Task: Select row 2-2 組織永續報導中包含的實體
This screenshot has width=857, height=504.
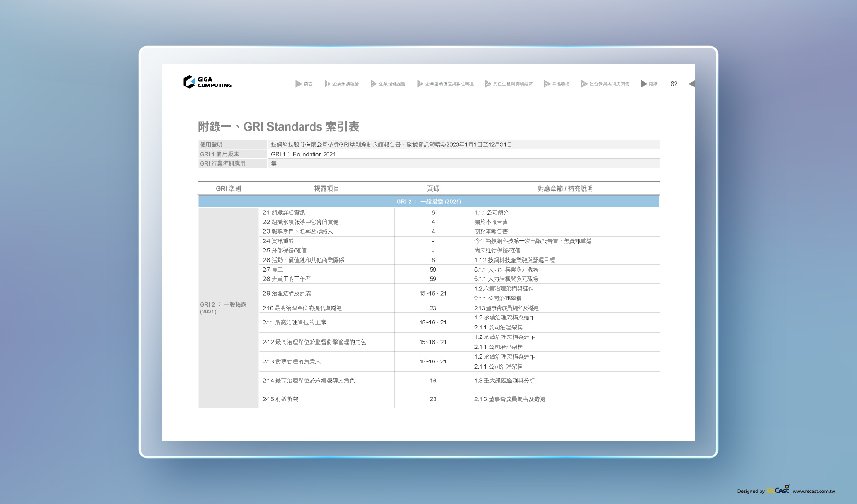Action: (459, 222)
